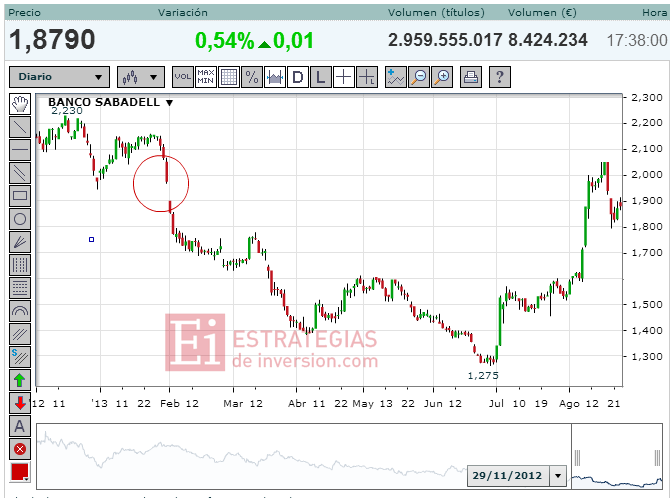Click the variation 0,54% value
Screen dimensions: 672x498
(225, 41)
